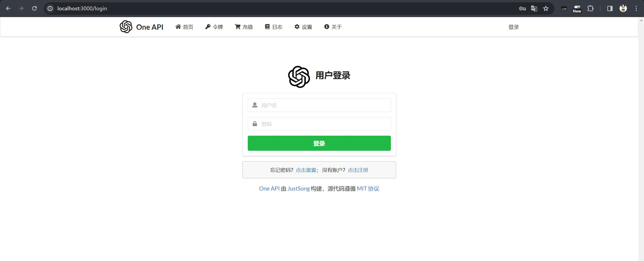
Task: Reload the page with refresh icon
Action: [x=34, y=8]
